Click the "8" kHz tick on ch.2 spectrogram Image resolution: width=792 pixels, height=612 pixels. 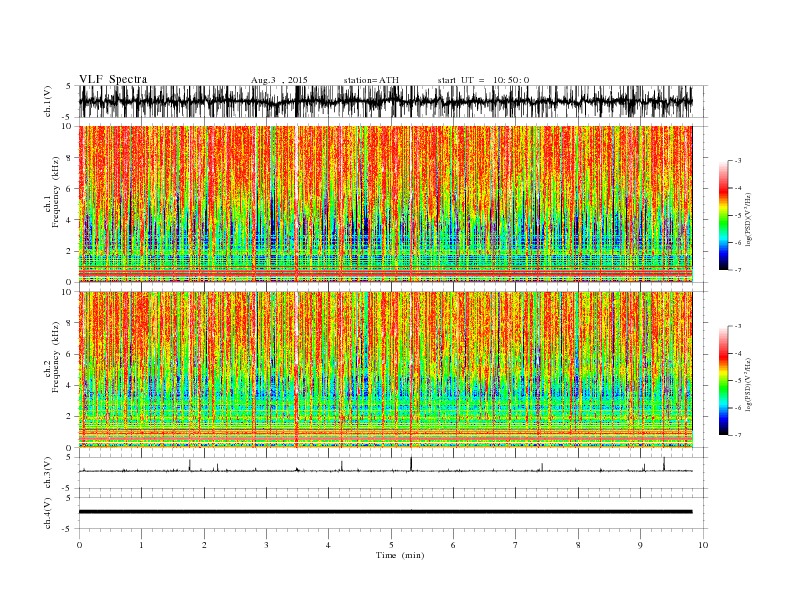coord(70,323)
